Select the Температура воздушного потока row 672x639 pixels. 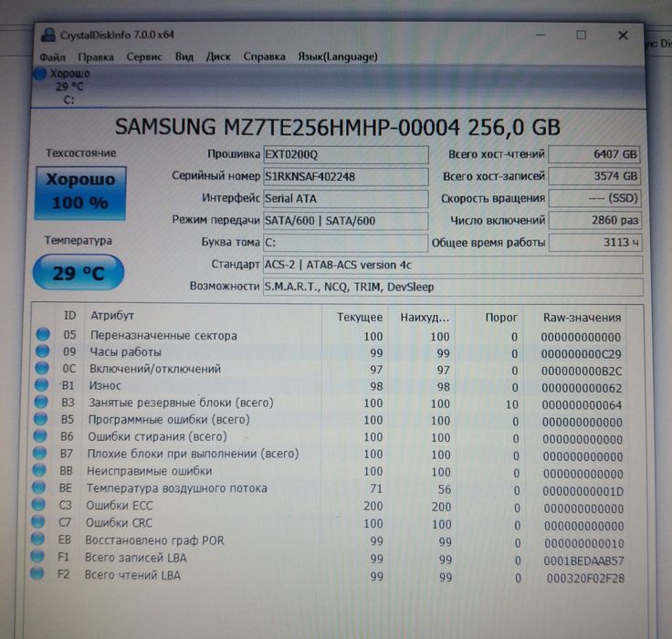(x=329, y=489)
